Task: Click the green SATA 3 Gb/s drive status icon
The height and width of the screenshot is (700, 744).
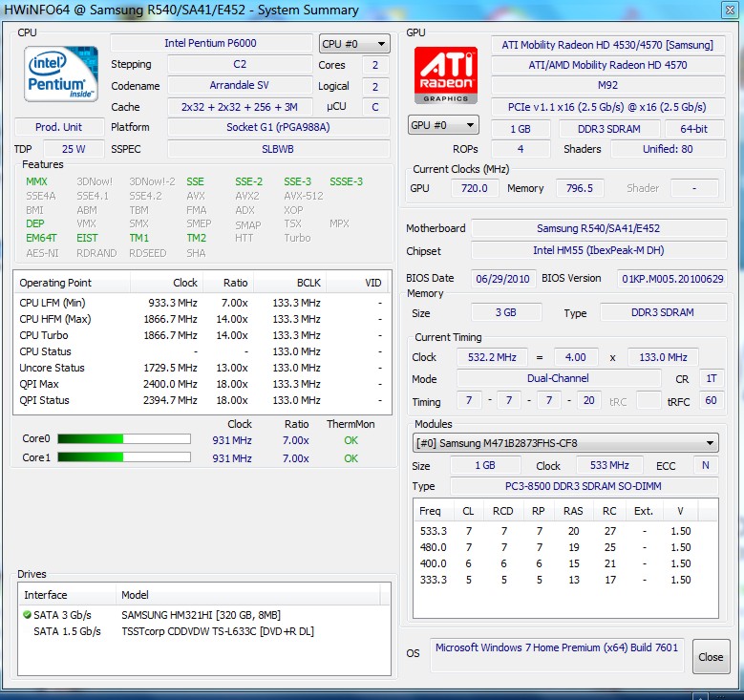Action: point(27,615)
